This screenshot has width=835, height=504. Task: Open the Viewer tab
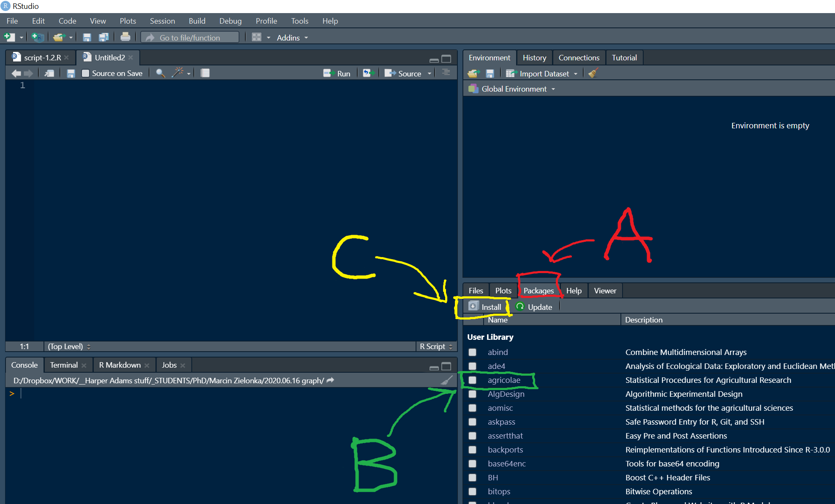[x=605, y=290]
